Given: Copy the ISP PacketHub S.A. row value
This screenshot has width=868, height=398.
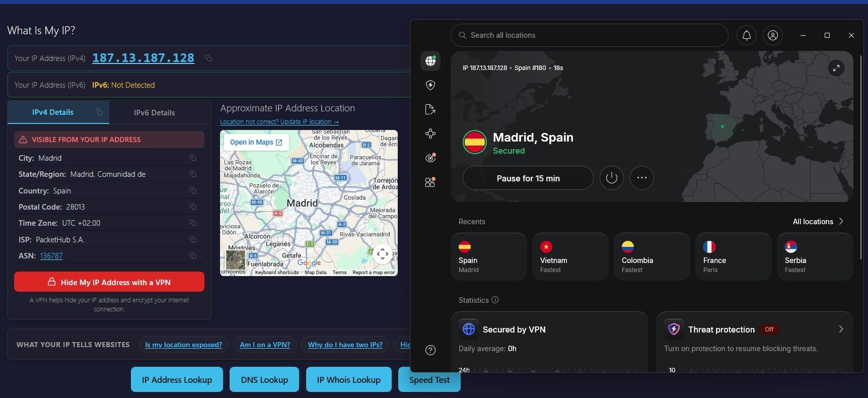Looking at the screenshot, I should (193, 239).
